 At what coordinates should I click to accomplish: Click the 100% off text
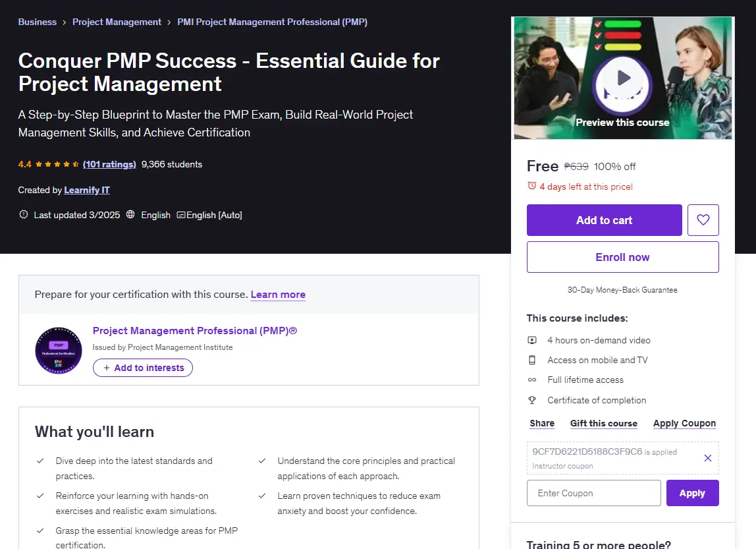614,167
